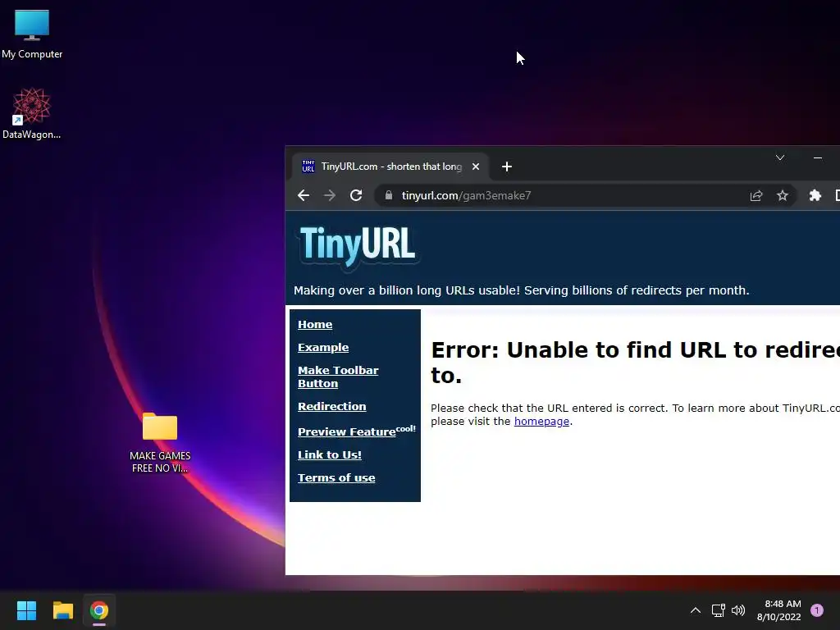Open Chrome Extensions puzzle icon
Image resolution: width=840 pixels, height=630 pixels.
815,195
